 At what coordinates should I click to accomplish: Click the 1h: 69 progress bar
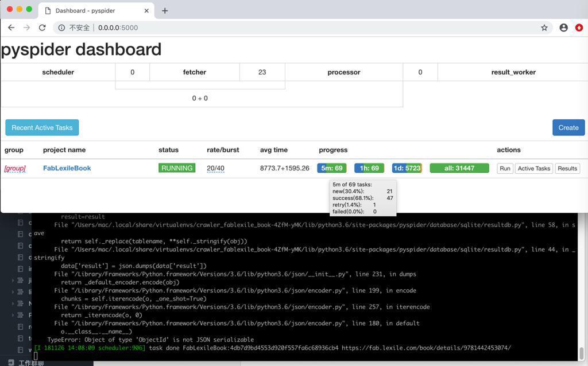(369, 168)
